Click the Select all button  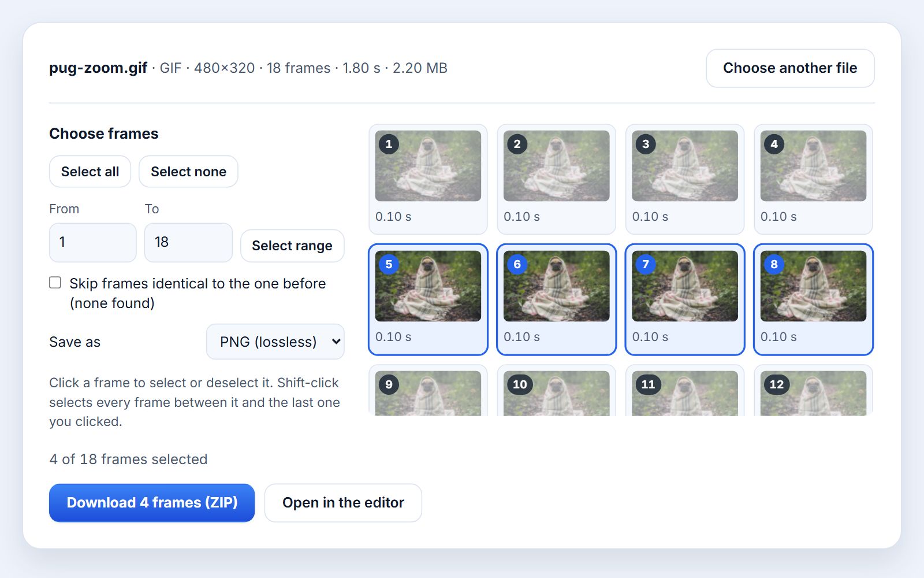point(90,172)
